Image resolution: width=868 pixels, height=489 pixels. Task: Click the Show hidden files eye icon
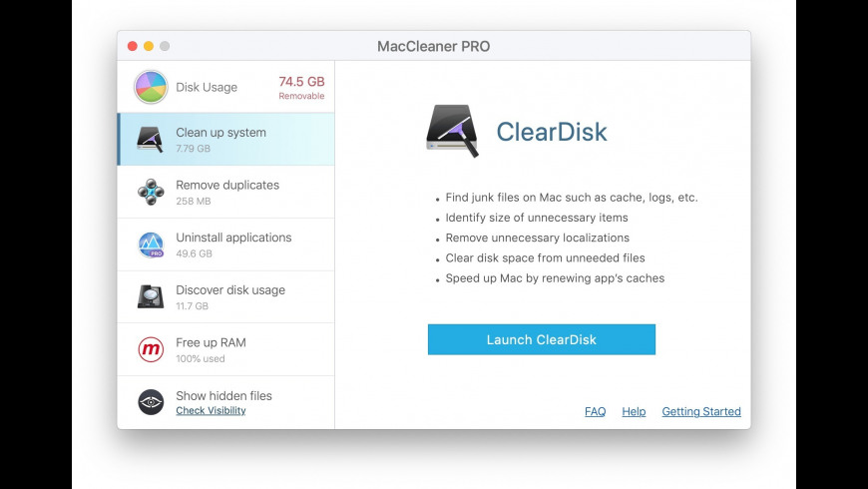coord(151,401)
